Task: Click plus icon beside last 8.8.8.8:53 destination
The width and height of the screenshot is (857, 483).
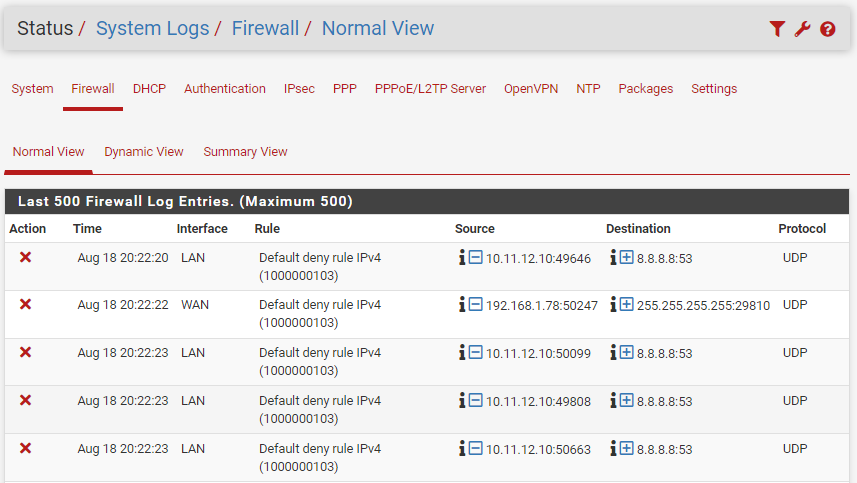Action: point(627,449)
